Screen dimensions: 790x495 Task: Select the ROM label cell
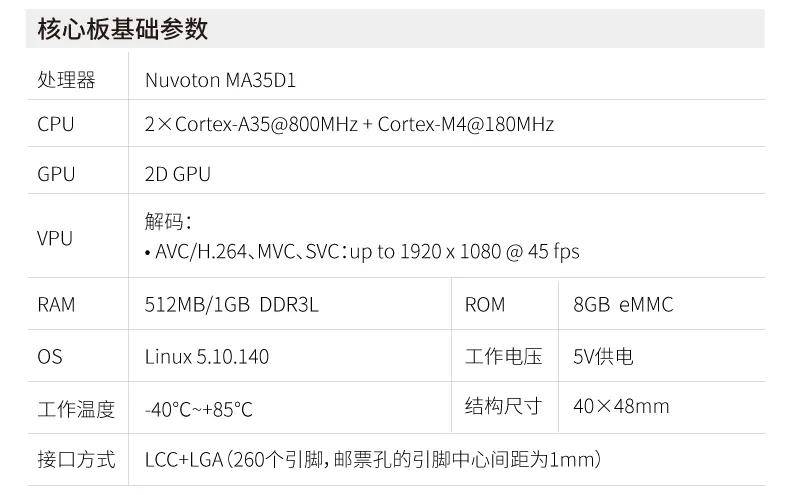pyautogui.click(x=485, y=305)
